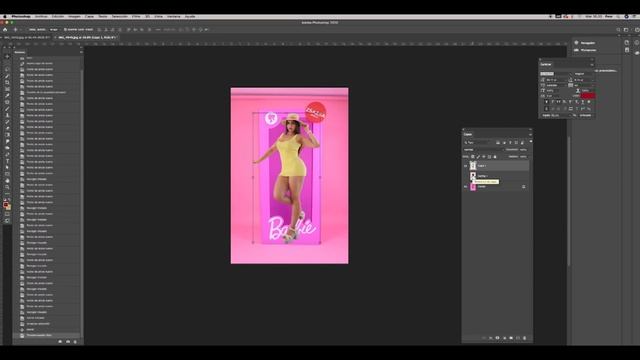Screen dimensions: 640x360
Task: Add a layer mask from Layers panel
Action: click(x=497, y=338)
